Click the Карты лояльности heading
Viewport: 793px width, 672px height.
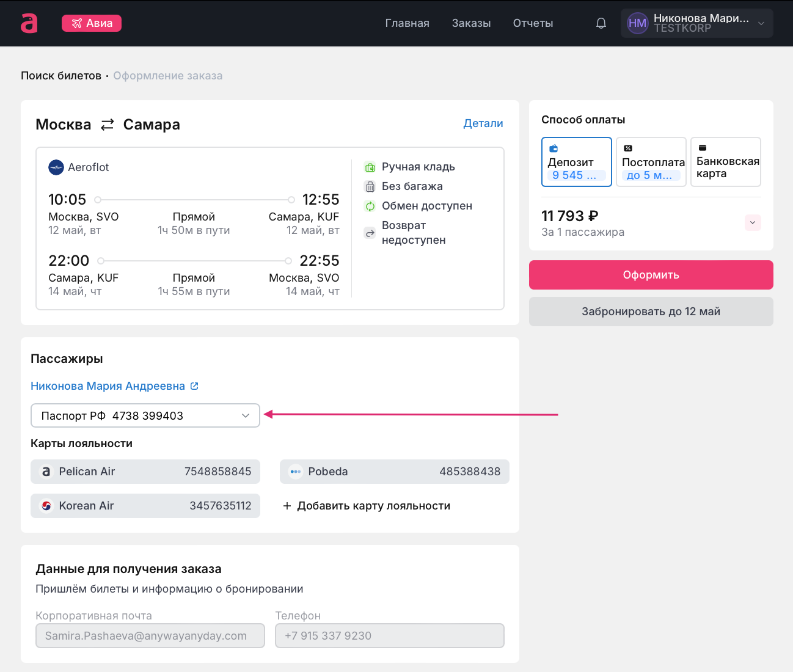pyautogui.click(x=82, y=444)
